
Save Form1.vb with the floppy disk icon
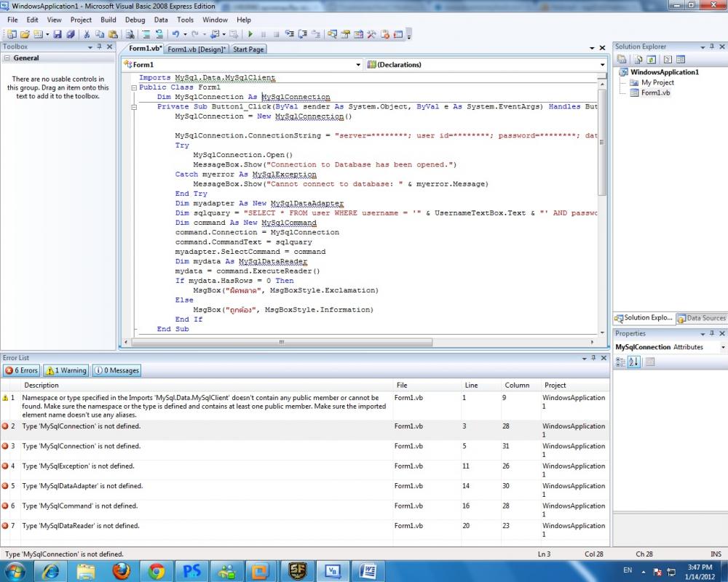click(57, 34)
